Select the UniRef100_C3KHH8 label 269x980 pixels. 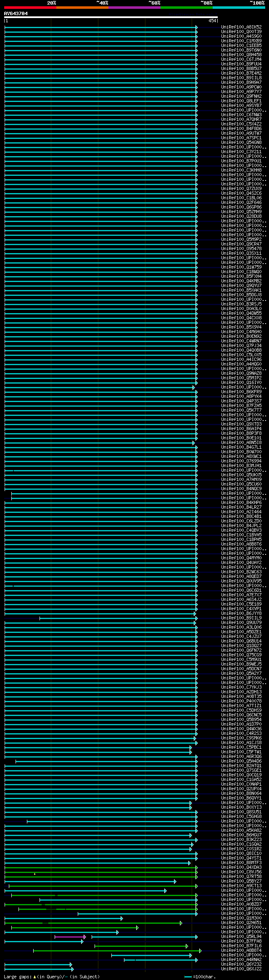pyautogui.click(x=241, y=170)
